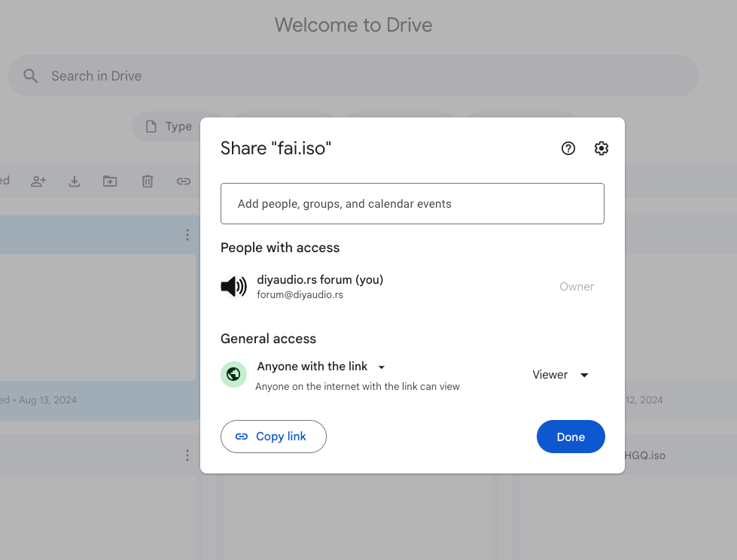Focus the "Add people, groups, and calendar events" field

pyautogui.click(x=413, y=203)
